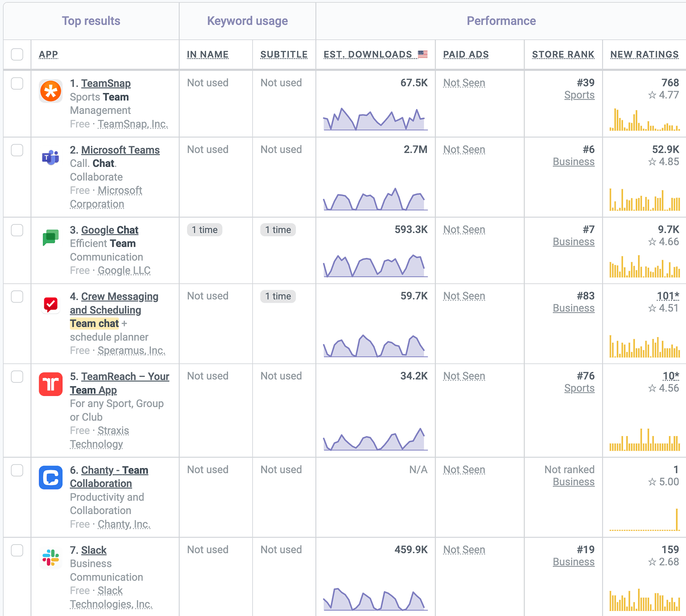The image size is (686, 616).
Task: Follow the Google LLC developer link
Action: click(124, 270)
